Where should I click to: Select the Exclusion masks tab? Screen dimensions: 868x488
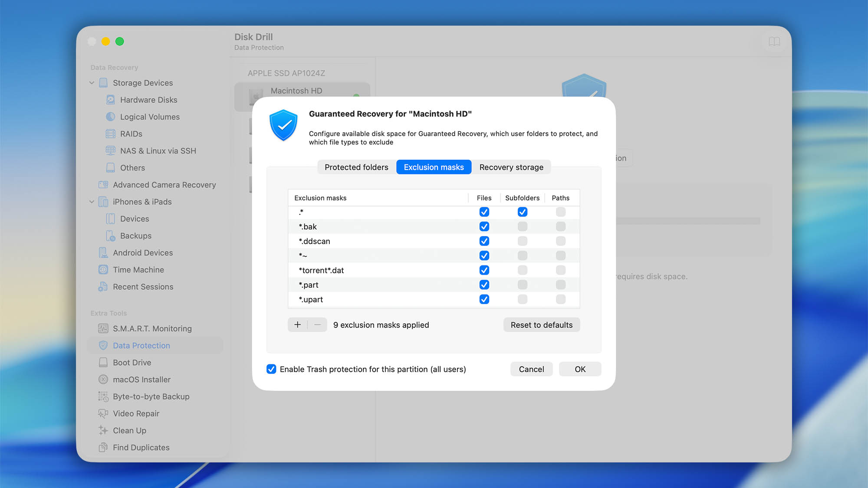434,167
